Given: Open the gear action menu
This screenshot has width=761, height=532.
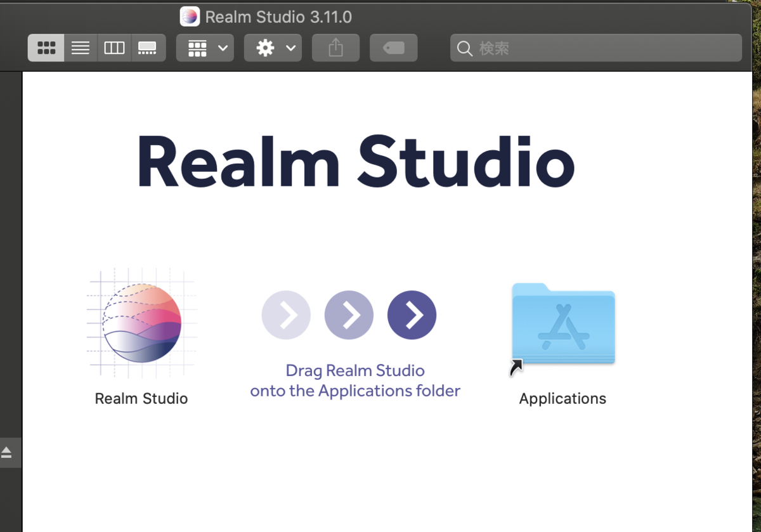Looking at the screenshot, I should pyautogui.click(x=273, y=48).
